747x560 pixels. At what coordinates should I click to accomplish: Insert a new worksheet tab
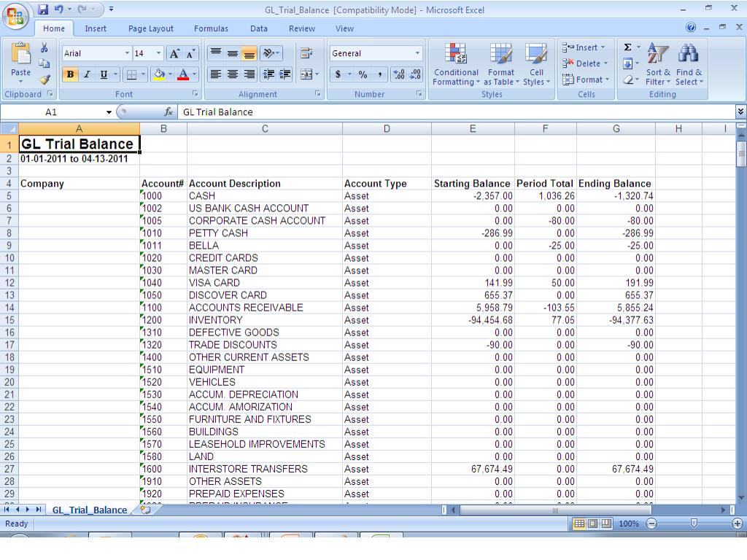(145, 510)
